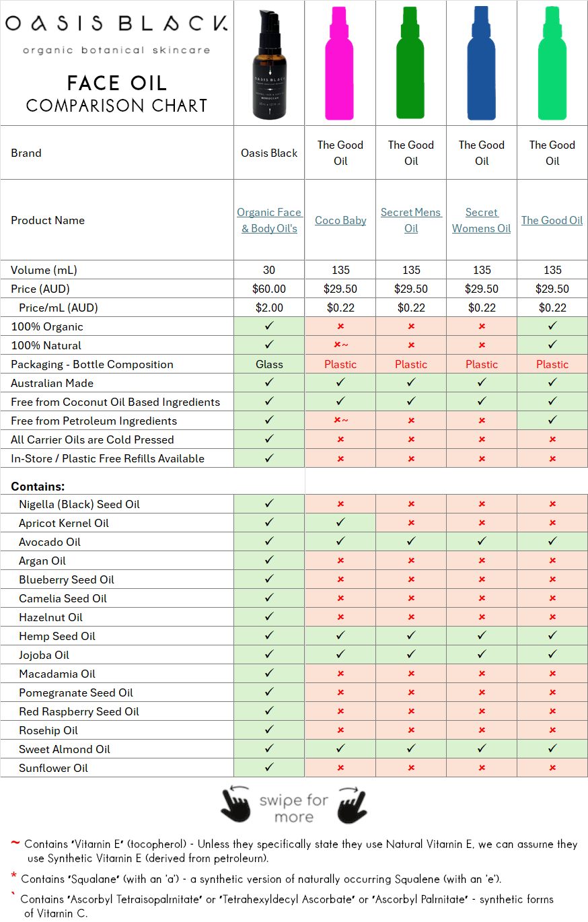
Task: Open the Secret Womens Oil product link
Action: [481, 220]
